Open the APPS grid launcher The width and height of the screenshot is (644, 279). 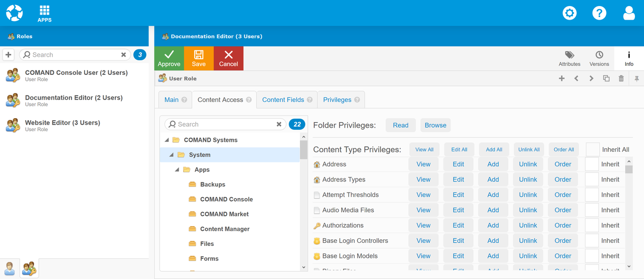click(44, 13)
